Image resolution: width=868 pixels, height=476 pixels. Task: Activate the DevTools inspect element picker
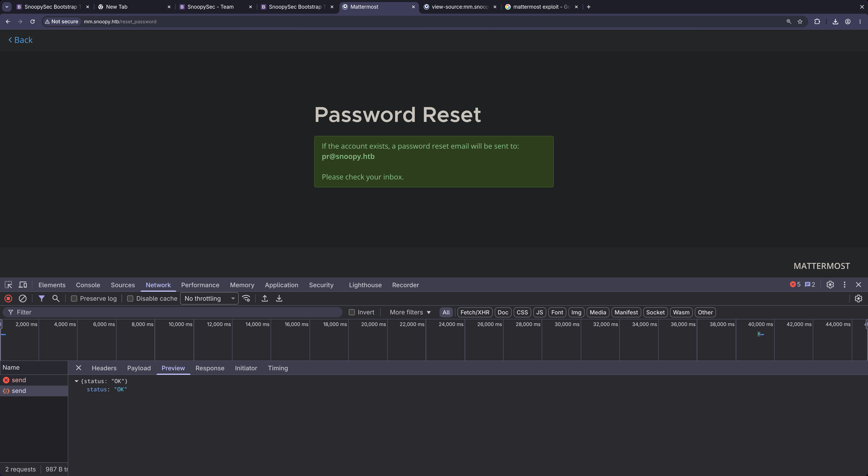(8, 285)
